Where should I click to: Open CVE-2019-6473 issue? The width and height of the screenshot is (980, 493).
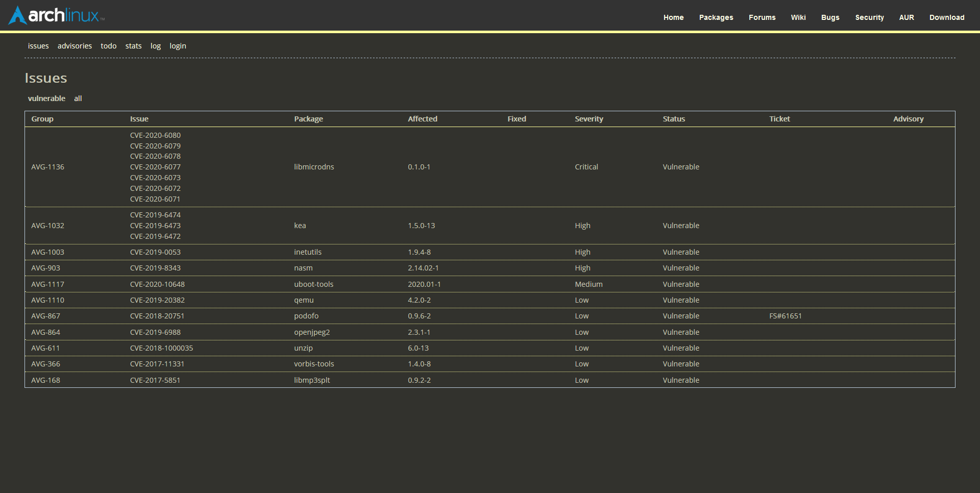[155, 226]
